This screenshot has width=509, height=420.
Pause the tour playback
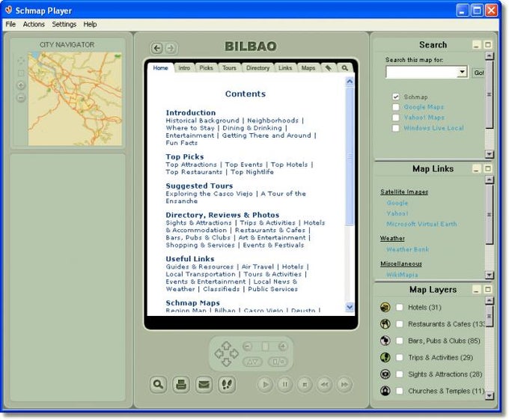(285, 385)
